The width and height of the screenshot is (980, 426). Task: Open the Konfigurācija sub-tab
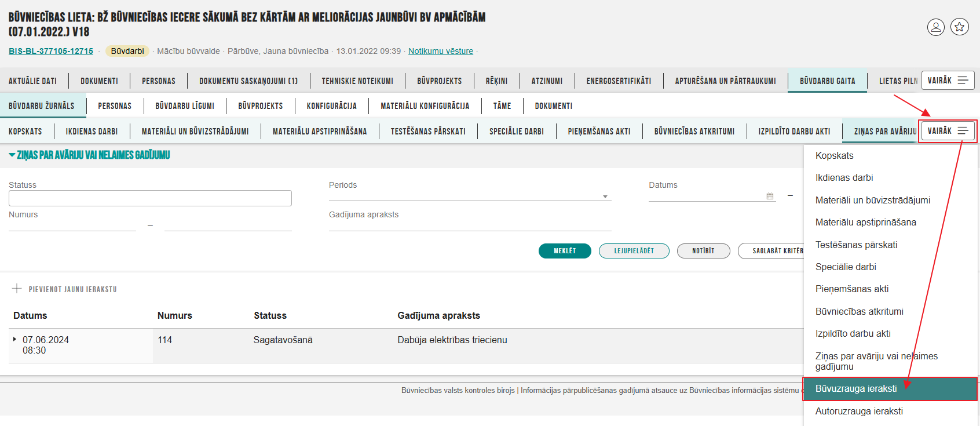coord(332,106)
